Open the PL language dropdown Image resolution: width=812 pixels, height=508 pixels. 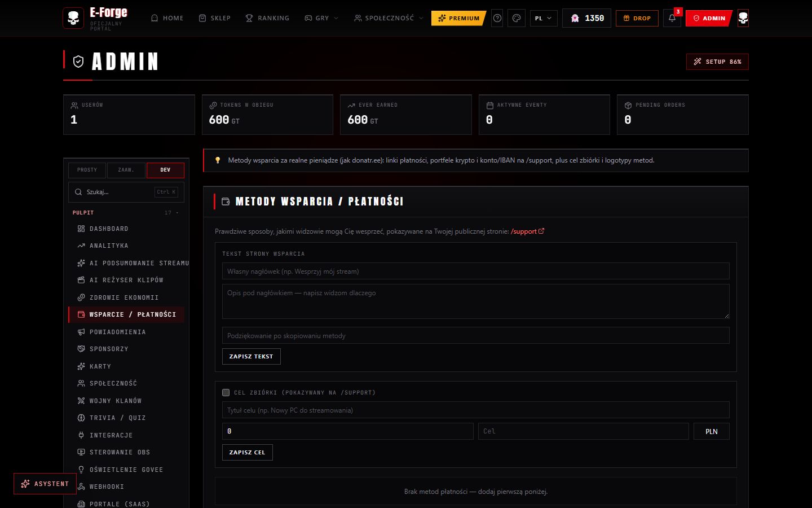point(544,18)
